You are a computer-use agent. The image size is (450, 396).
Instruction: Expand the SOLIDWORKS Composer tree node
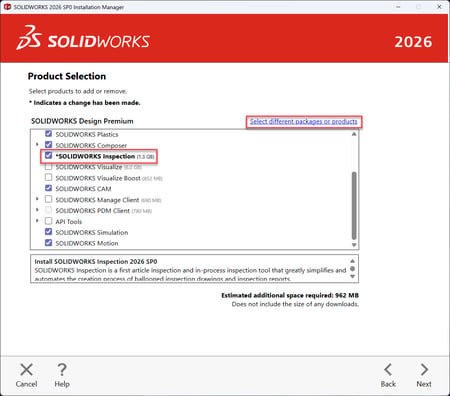tap(37, 144)
